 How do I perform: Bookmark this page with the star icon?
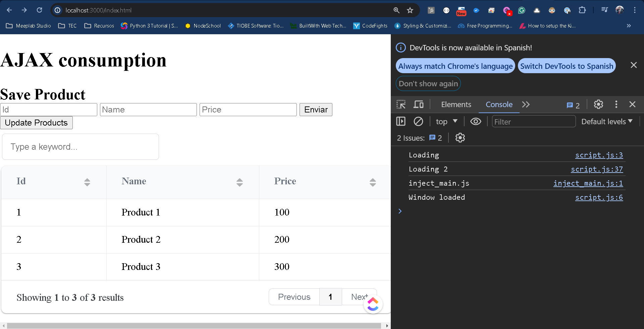tap(410, 10)
